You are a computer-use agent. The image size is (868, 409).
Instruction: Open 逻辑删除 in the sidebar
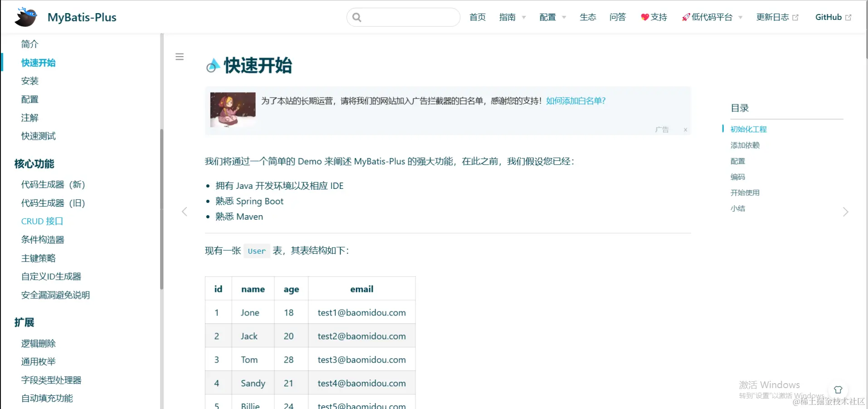tap(39, 344)
